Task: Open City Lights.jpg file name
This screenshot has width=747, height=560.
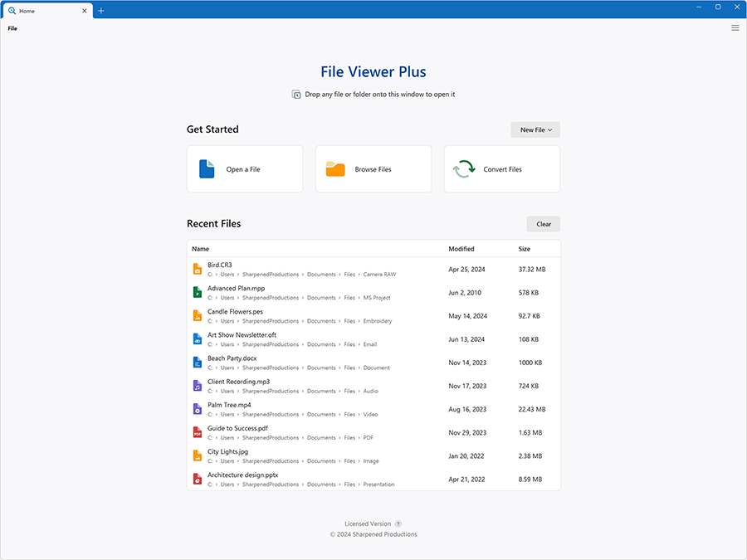Action: [x=227, y=451]
